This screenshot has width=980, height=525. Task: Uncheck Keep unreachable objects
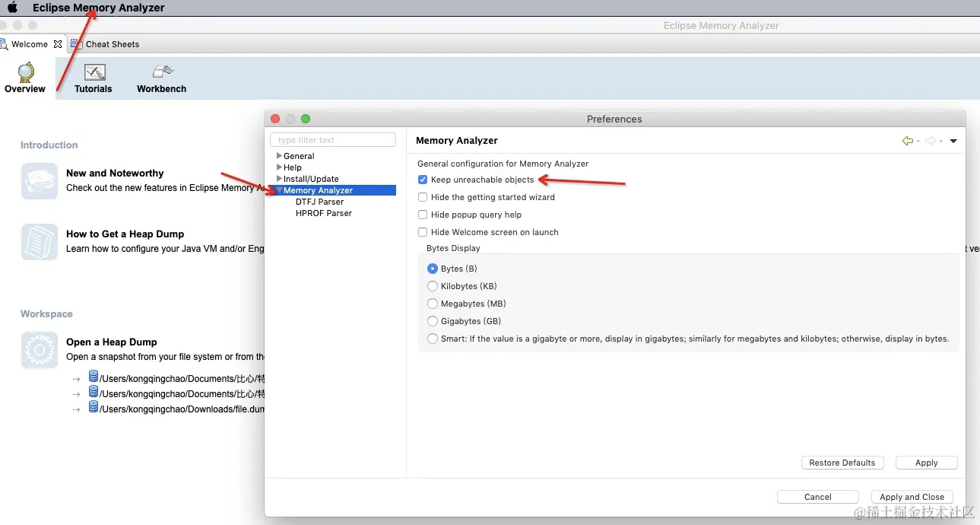click(423, 180)
